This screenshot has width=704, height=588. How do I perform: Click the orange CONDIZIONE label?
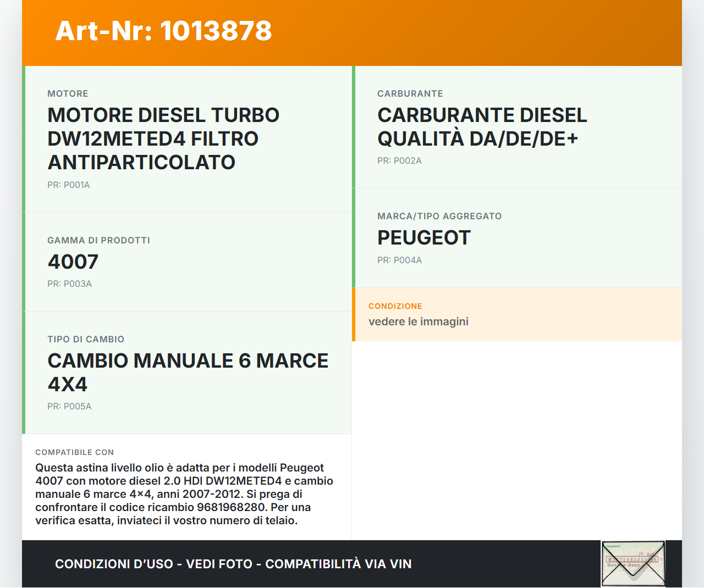coord(395,306)
